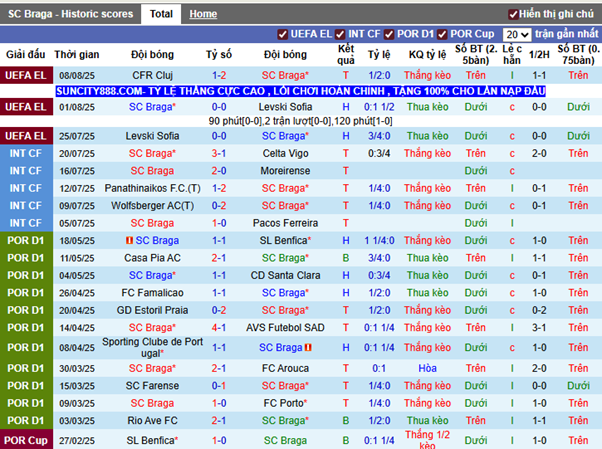Click the INT CF league label for 20/07/25
Screen dimensions: 602x449
(26, 154)
